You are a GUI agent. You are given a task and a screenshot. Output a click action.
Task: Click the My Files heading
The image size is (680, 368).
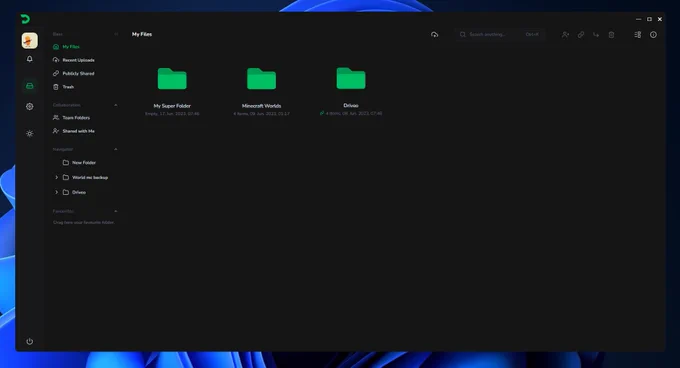142,34
